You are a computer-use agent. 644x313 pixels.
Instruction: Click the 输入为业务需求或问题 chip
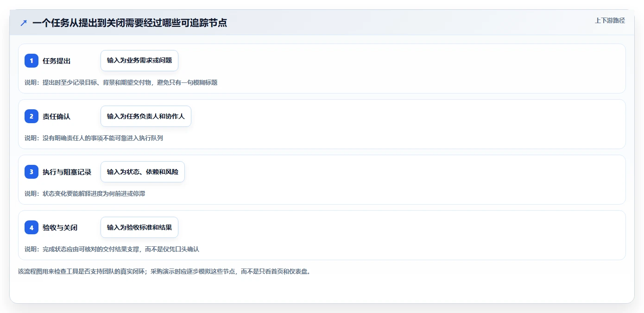point(139,61)
